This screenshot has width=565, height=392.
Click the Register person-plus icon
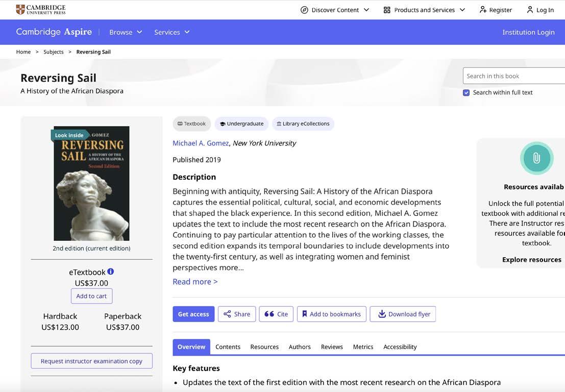pyautogui.click(x=483, y=10)
